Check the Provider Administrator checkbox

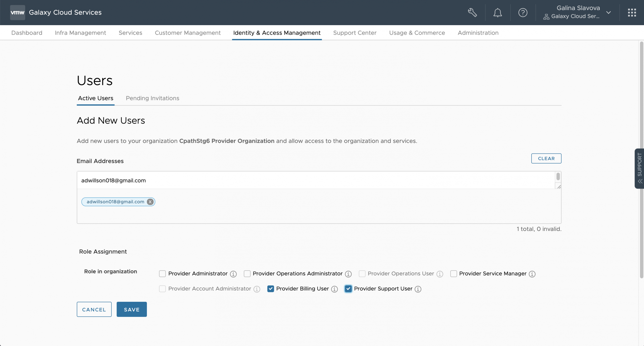tap(163, 274)
